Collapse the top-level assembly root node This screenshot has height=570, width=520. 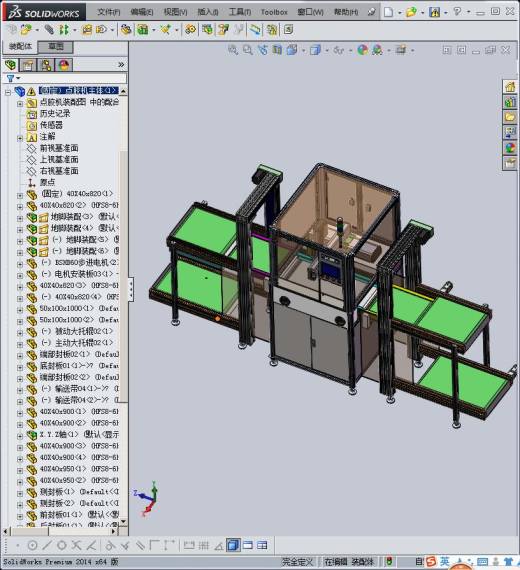pyautogui.click(x=8, y=92)
